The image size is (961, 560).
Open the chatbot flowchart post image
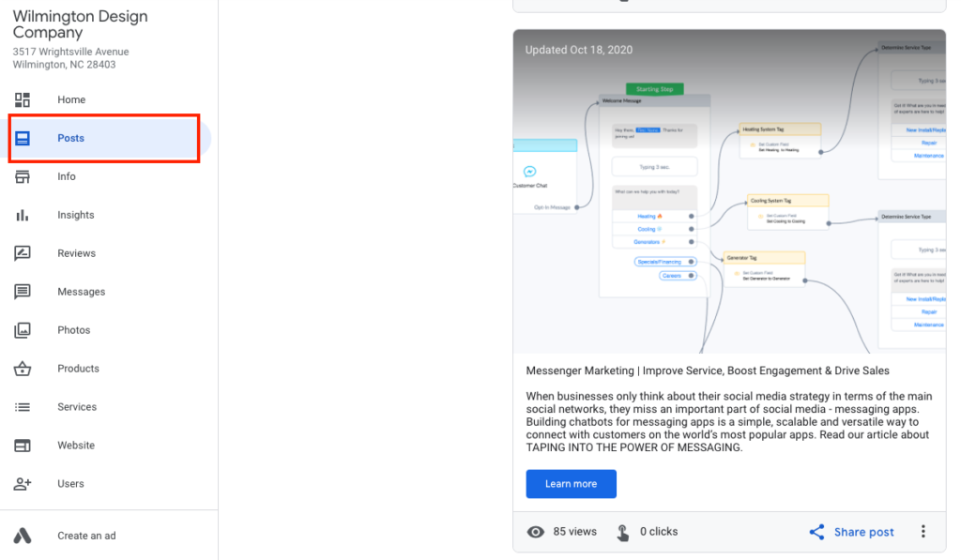(729, 191)
